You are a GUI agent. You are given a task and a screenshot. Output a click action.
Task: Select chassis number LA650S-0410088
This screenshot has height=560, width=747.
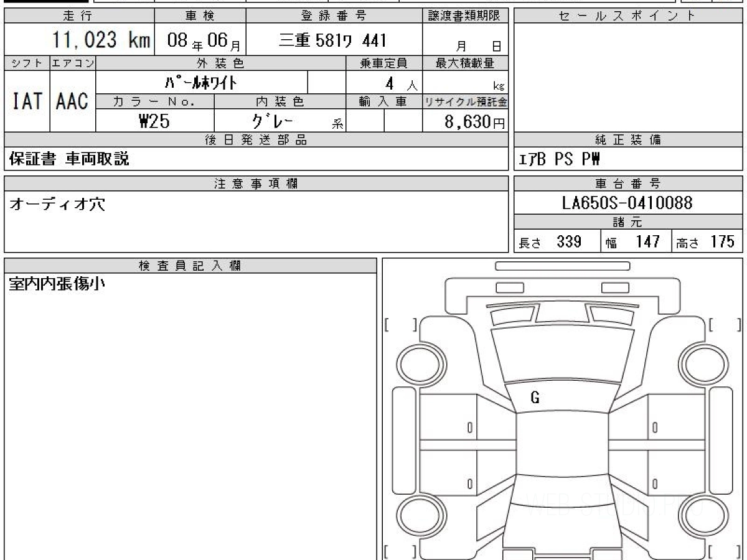(x=627, y=203)
